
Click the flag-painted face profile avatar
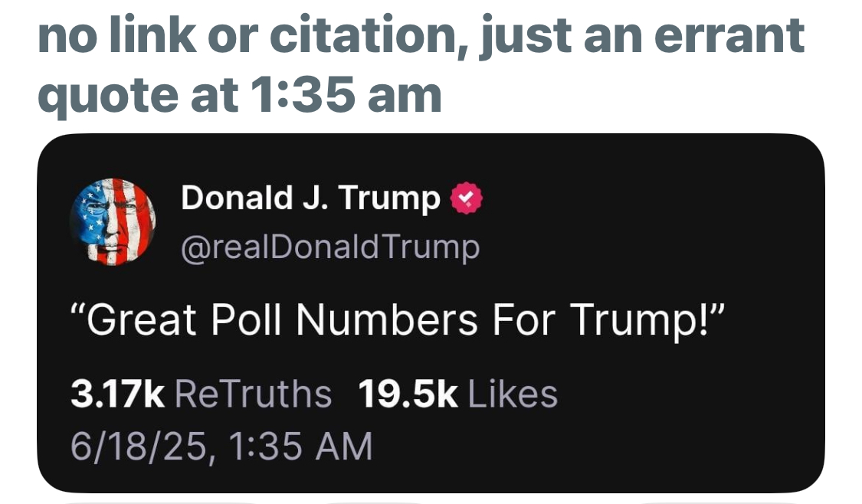pos(113,222)
